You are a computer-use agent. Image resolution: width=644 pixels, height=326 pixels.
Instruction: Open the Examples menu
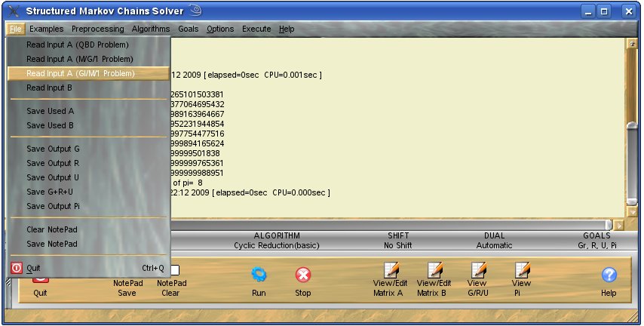tap(47, 29)
